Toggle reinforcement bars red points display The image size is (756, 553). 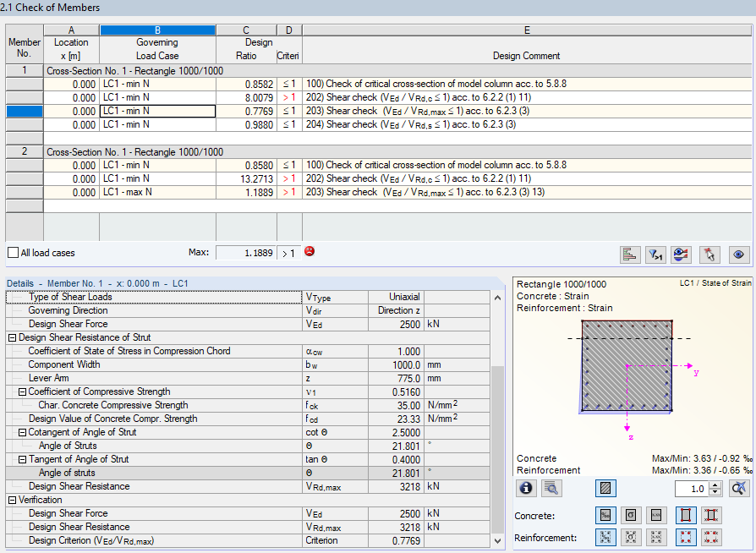pyautogui.click(x=686, y=537)
